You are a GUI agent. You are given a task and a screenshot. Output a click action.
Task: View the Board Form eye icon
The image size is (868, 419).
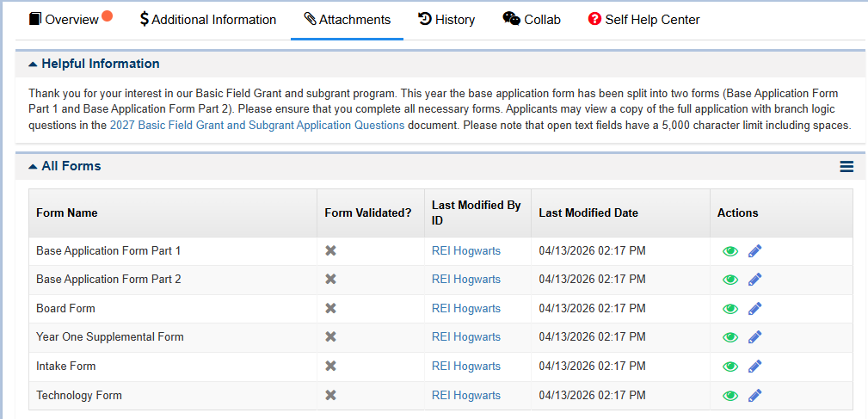730,309
